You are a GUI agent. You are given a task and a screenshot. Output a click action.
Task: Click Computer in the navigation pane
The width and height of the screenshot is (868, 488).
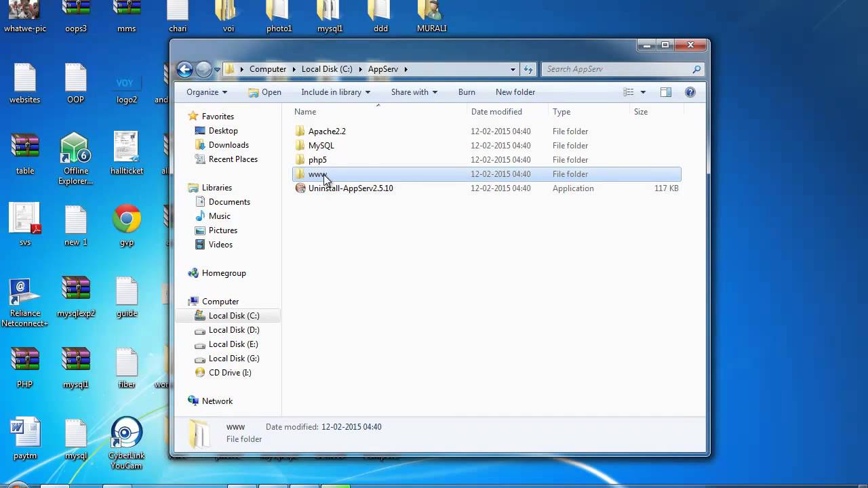point(220,302)
